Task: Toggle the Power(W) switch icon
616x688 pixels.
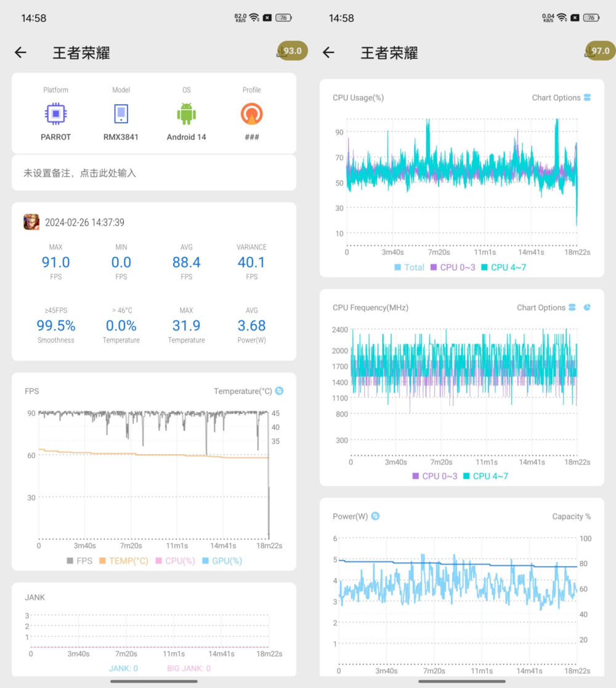Action: 375,516
